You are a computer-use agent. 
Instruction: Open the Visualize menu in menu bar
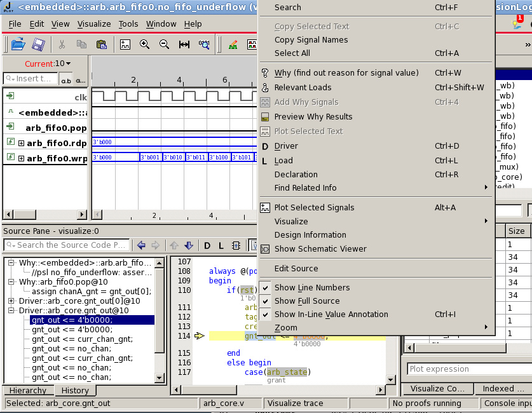pyautogui.click(x=94, y=24)
